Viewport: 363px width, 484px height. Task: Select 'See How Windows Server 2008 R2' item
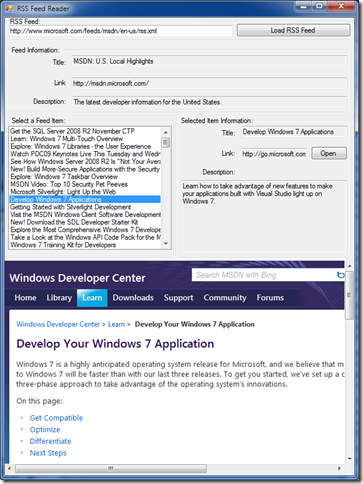85,161
